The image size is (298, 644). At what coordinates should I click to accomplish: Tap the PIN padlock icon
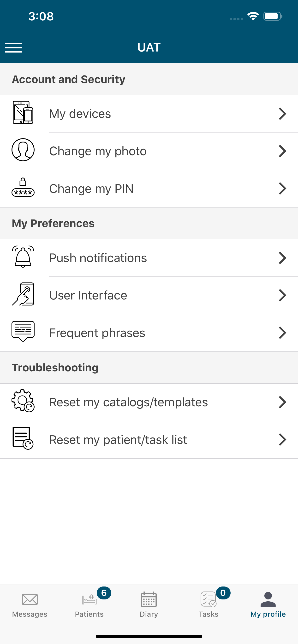click(x=23, y=187)
